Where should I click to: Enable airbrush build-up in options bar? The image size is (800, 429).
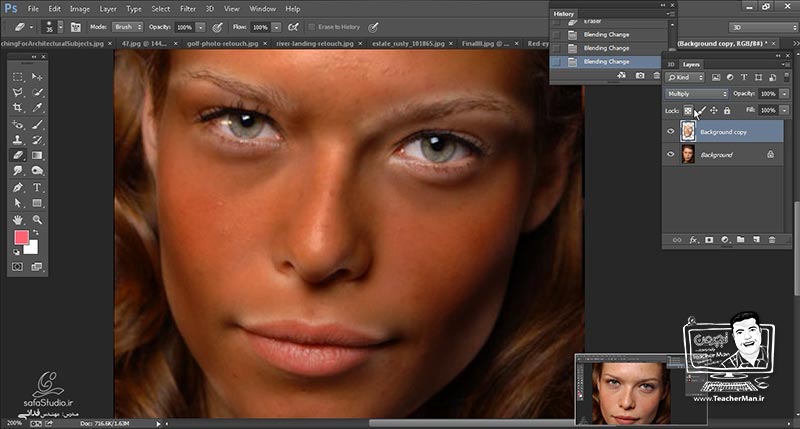[293, 27]
